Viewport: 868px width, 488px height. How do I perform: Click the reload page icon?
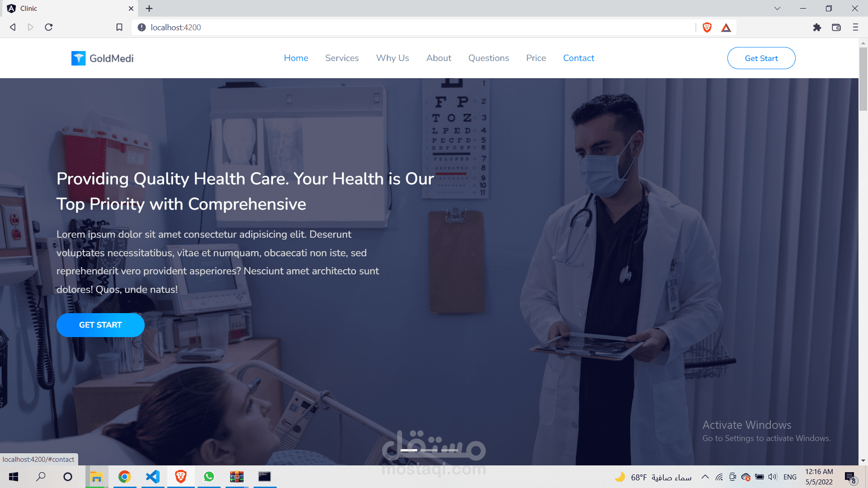(x=49, y=27)
